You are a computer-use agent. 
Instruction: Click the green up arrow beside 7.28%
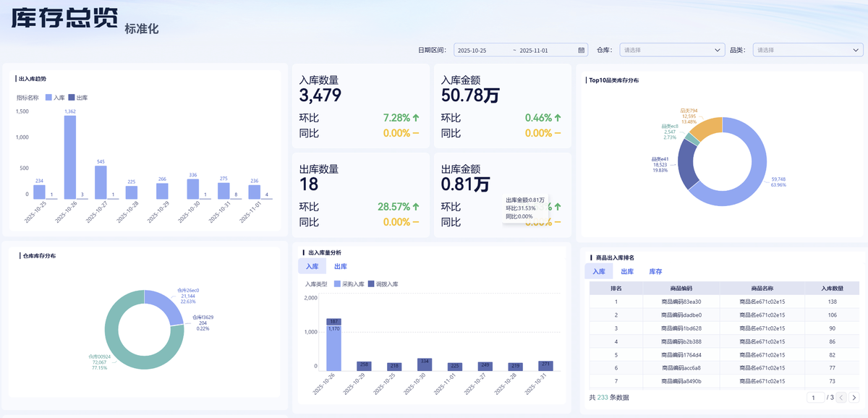(x=416, y=117)
